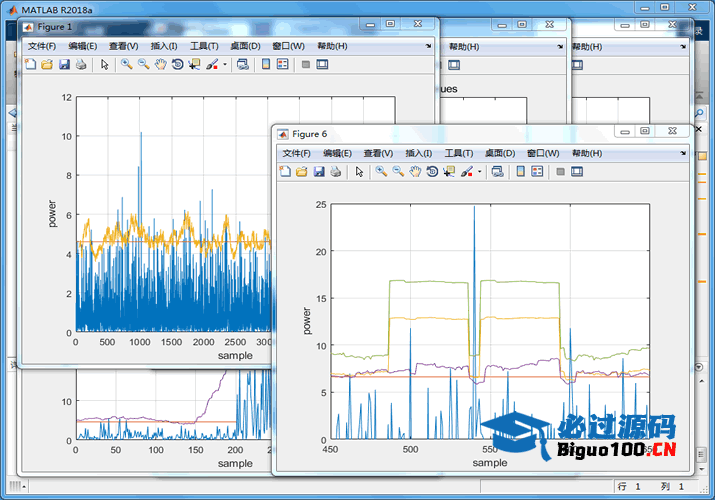Open 查看(V) menu in Figure 6
The width and height of the screenshot is (715, 500).
coord(378,153)
